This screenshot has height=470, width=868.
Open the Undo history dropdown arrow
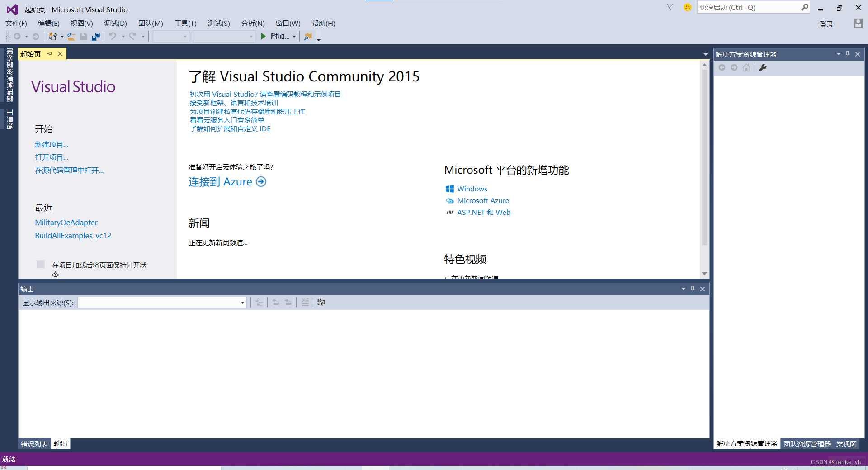(x=123, y=37)
